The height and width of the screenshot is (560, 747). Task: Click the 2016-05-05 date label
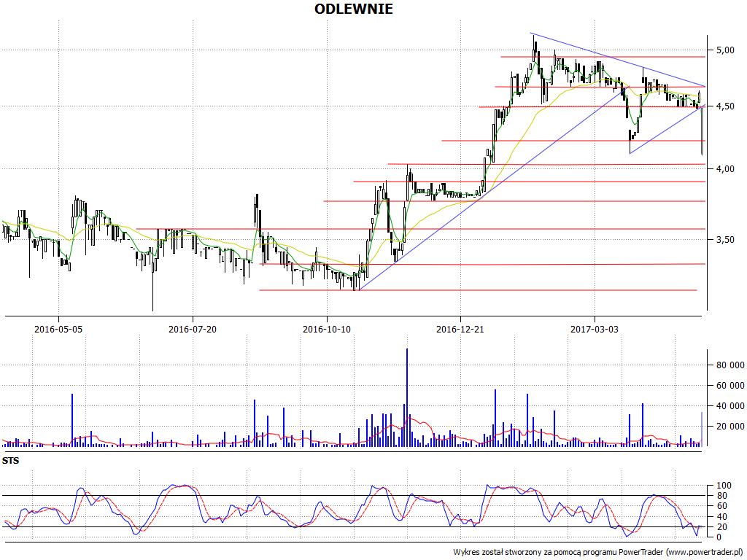58,329
